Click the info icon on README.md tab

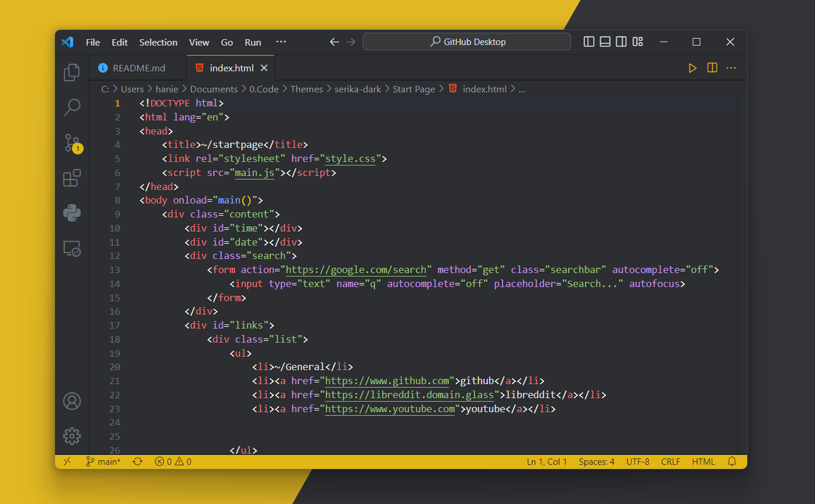click(103, 68)
